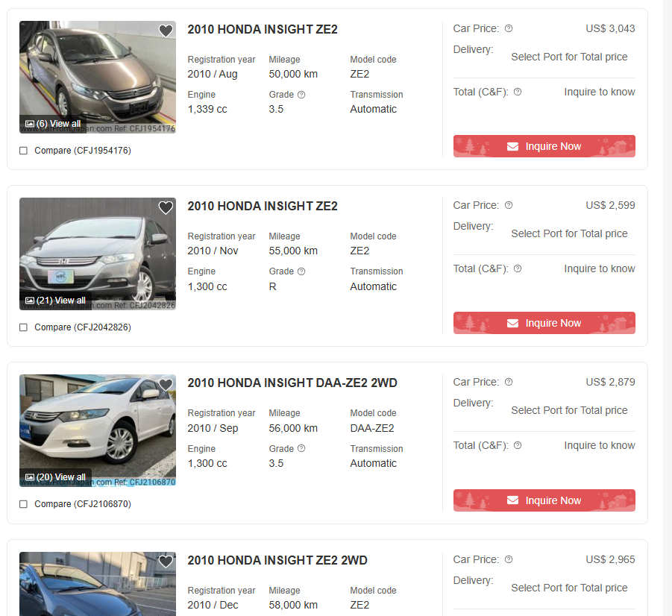Image resolution: width=672 pixels, height=616 pixels.
Task: Favorite the DAA-ZE2 2WD Insight heart icon
Action: [166, 385]
